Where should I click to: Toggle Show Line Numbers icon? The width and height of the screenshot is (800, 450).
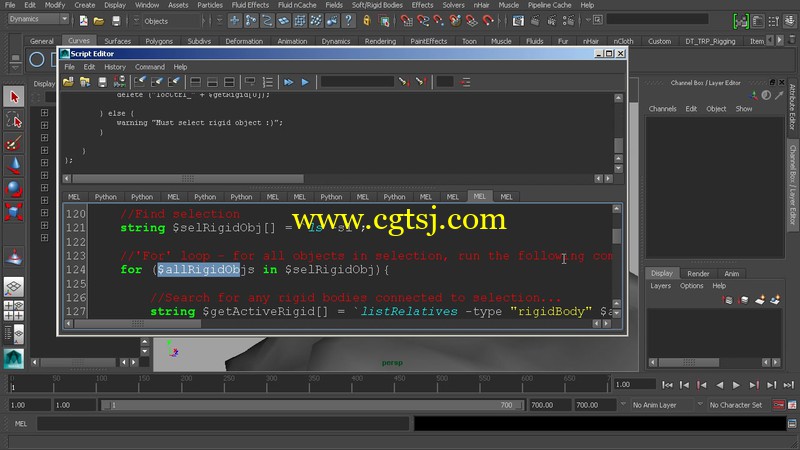point(267,82)
